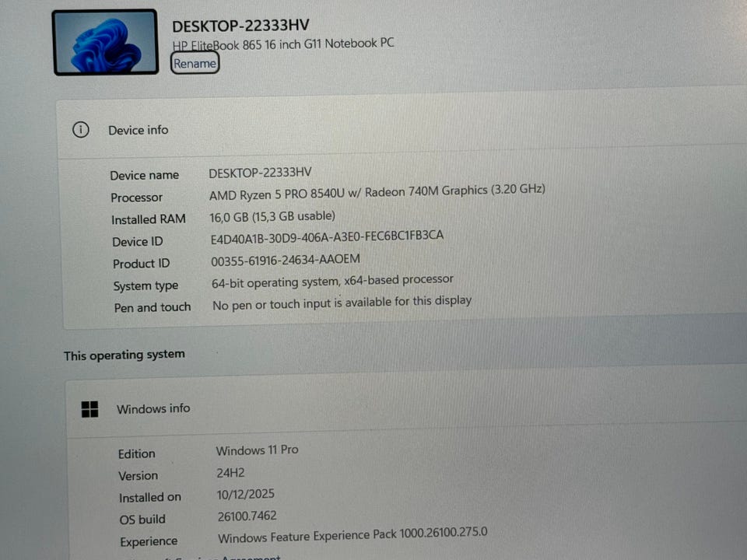Image resolution: width=747 pixels, height=560 pixels.
Task: Click the Product ID label
Action: tap(141, 264)
